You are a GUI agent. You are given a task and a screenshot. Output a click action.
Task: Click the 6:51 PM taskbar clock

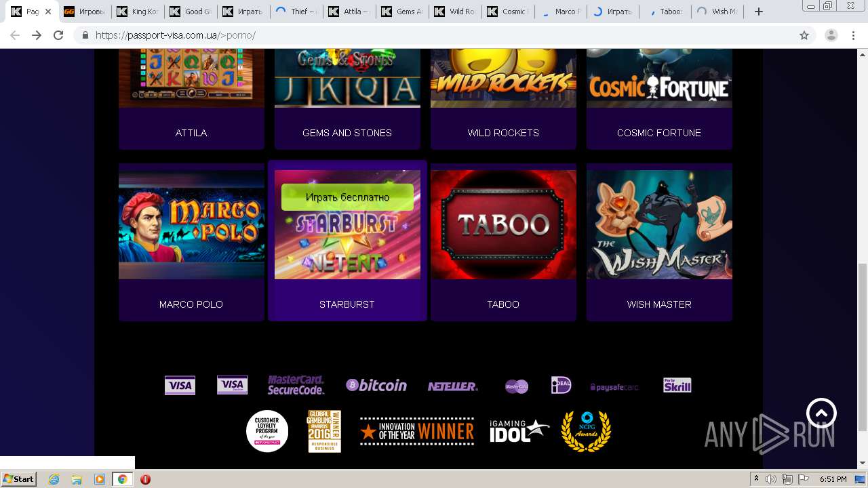(833, 479)
